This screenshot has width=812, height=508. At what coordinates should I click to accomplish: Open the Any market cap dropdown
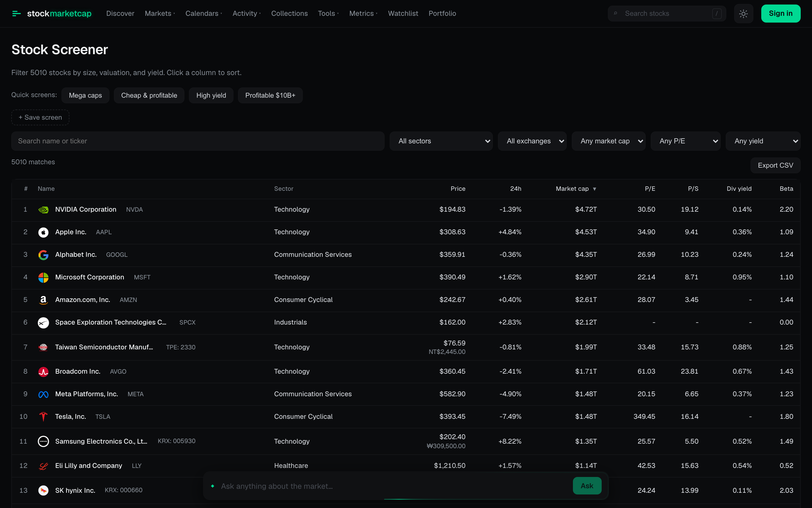(608, 141)
